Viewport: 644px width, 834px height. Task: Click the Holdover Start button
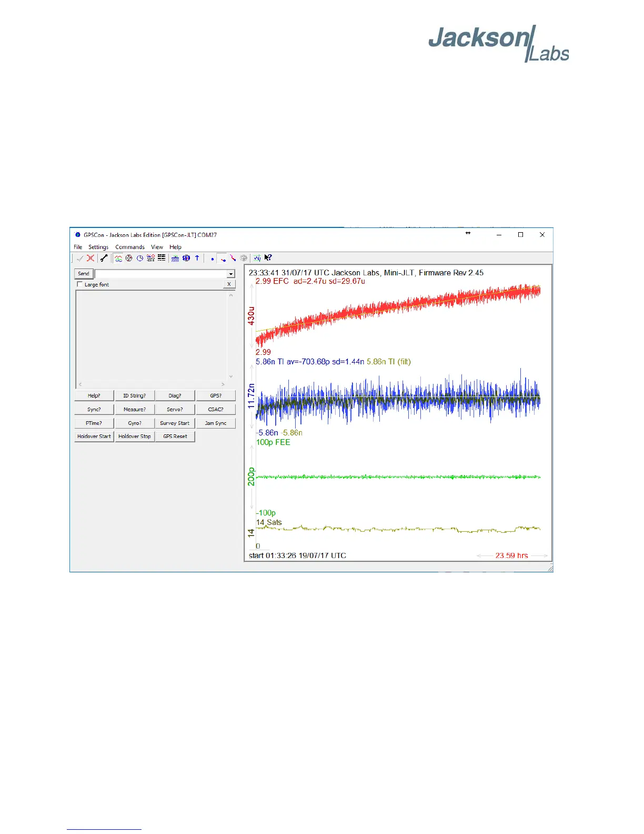click(94, 436)
